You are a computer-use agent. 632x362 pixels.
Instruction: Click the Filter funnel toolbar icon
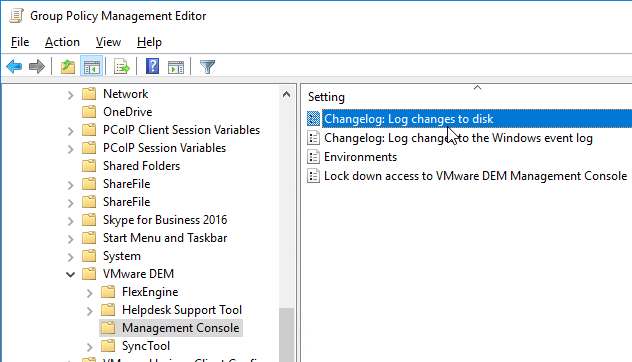tap(207, 67)
